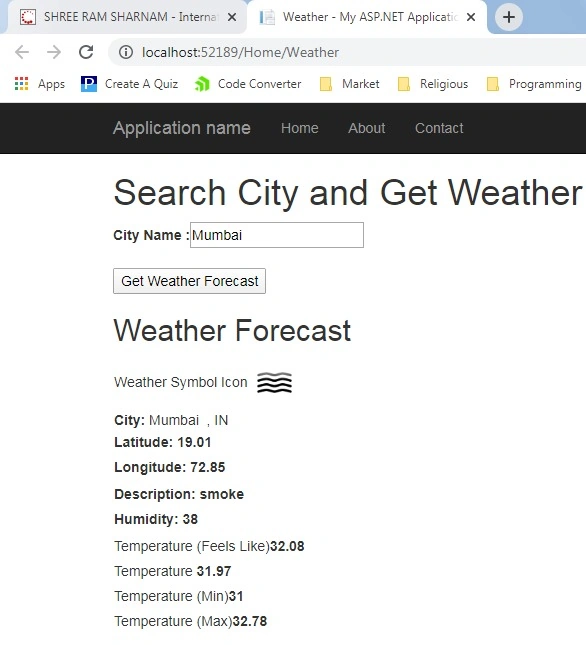Click the Latitude: 19.01 value
Screen dimensions: 586x645
[x=163, y=442]
